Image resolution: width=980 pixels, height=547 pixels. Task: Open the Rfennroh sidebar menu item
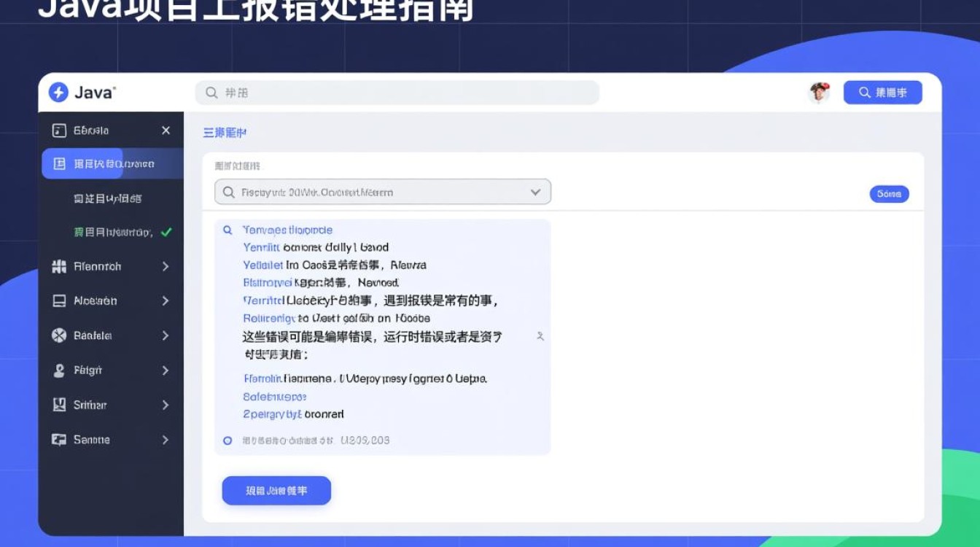click(x=111, y=267)
